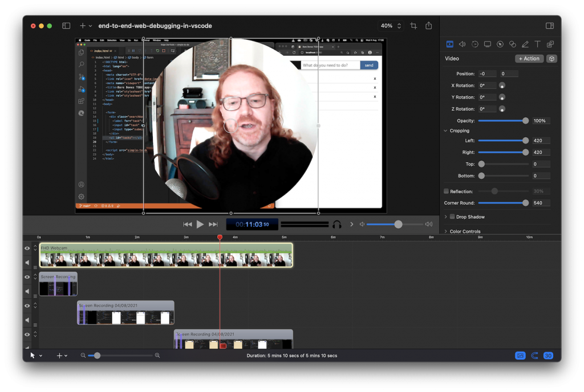Image resolution: width=584 pixels, height=392 pixels.
Task: Open the 40% zoom level dropdown
Action: coord(391,26)
